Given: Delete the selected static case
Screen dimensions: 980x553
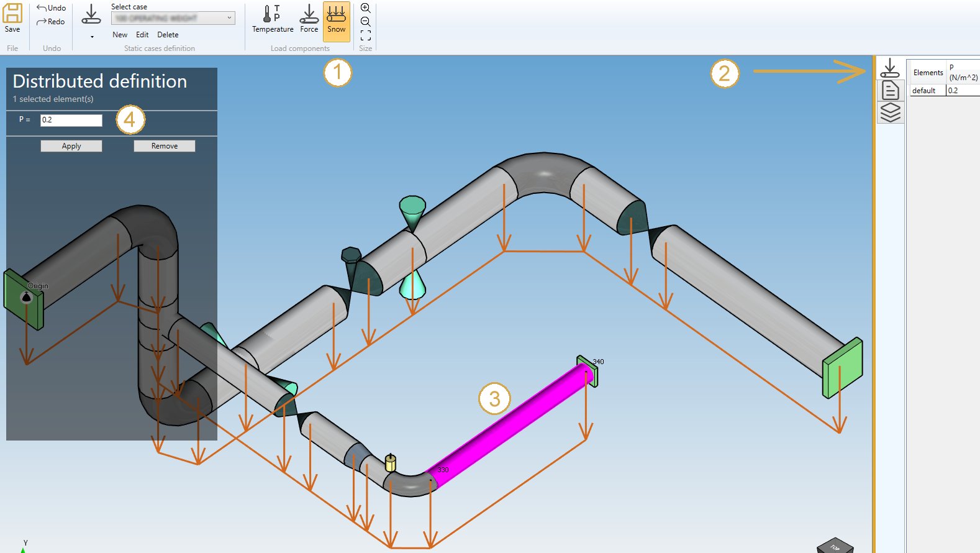Looking at the screenshot, I should click(x=168, y=35).
